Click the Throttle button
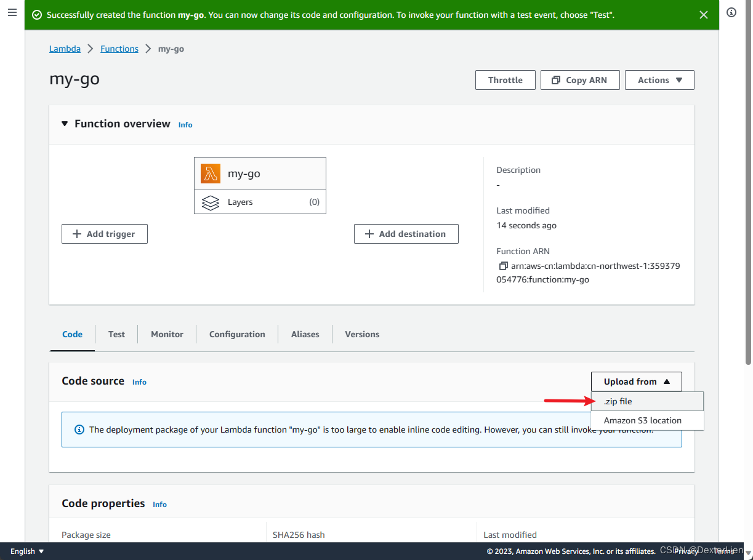 coord(505,80)
